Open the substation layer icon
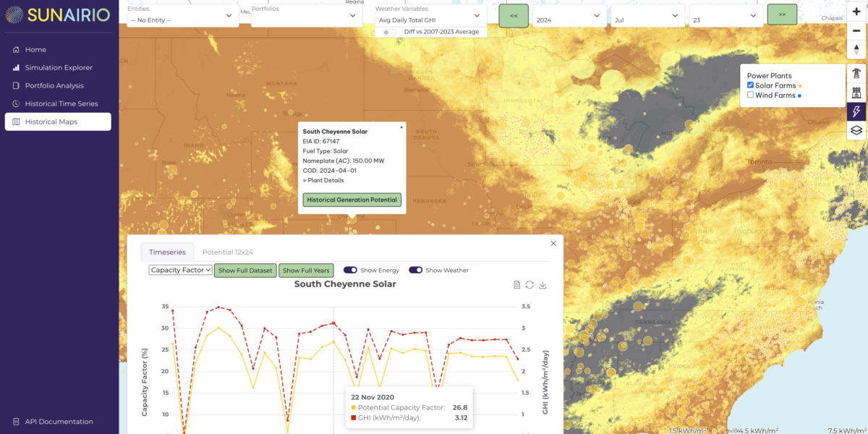868x434 pixels. coord(856,93)
